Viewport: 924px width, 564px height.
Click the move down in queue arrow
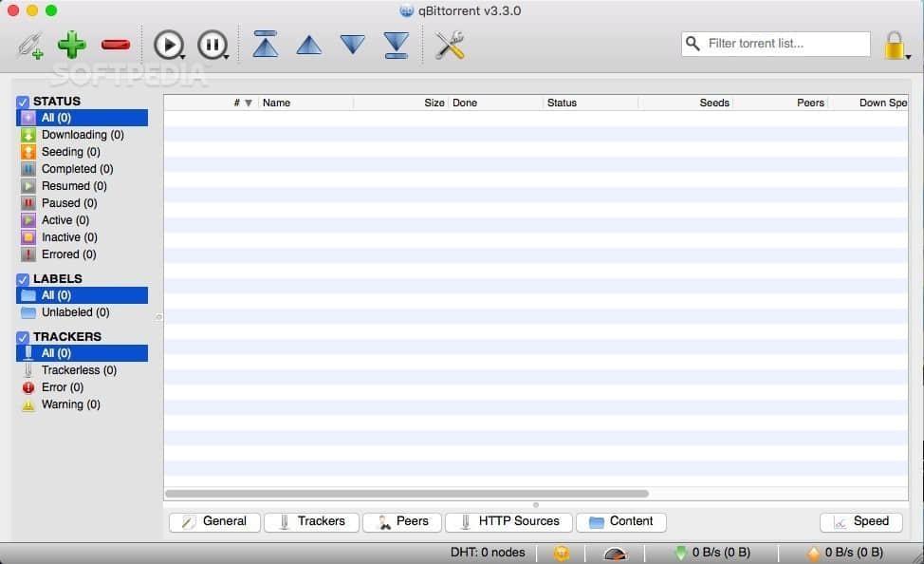(x=353, y=45)
